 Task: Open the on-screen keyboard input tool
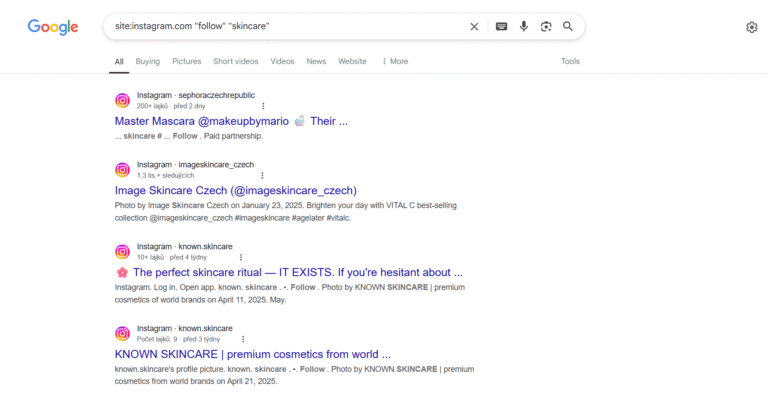click(x=501, y=26)
